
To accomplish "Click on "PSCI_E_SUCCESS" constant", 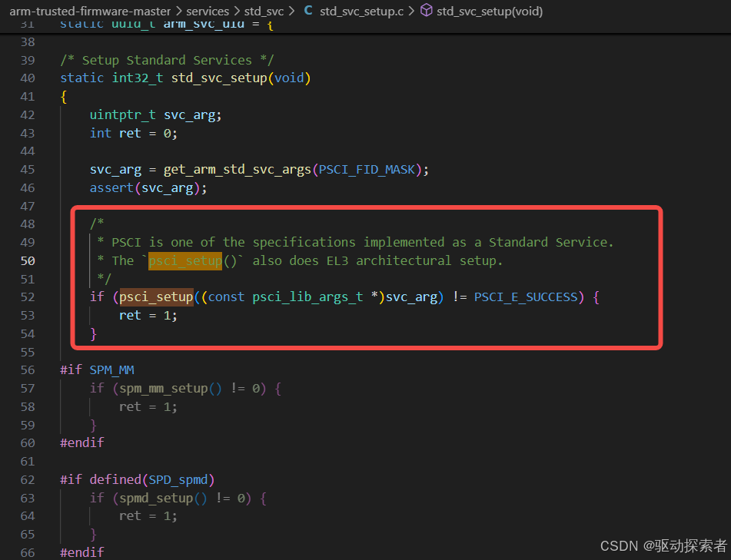I will tap(526, 297).
